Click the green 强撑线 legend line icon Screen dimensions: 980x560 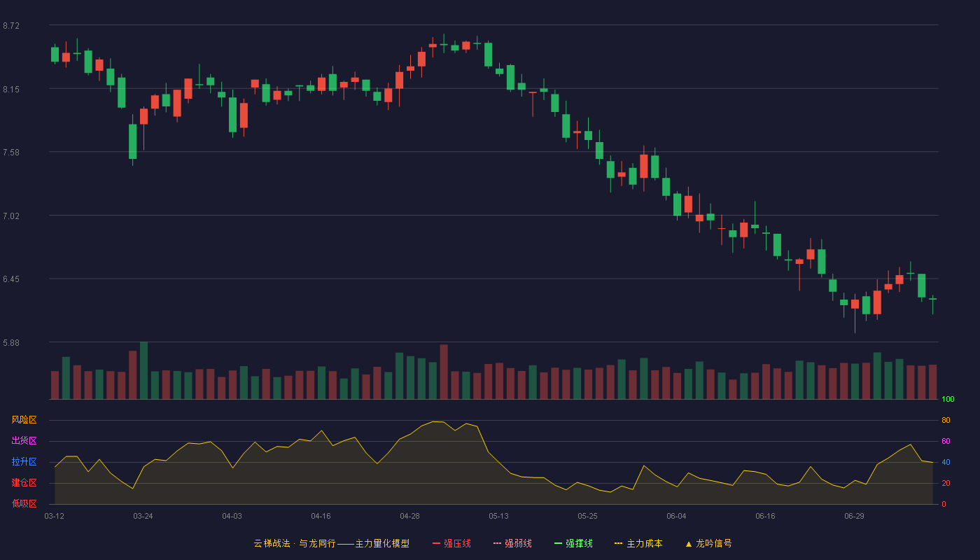click(x=558, y=543)
